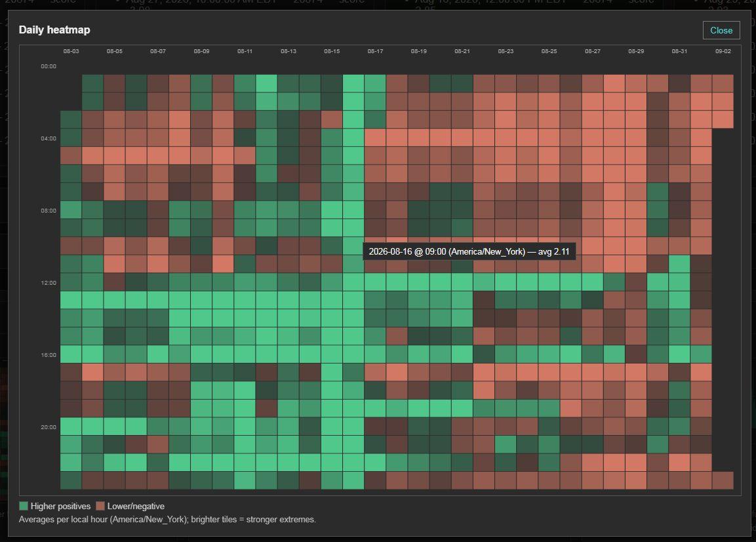The width and height of the screenshot is (756, 542).
Task: Select the 08-23 tile in the 16:00 row
Action: click(506, 354)
